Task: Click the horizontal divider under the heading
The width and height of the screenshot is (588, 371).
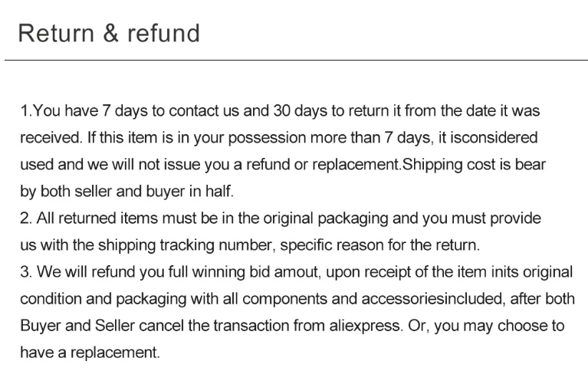Action: 294,60
